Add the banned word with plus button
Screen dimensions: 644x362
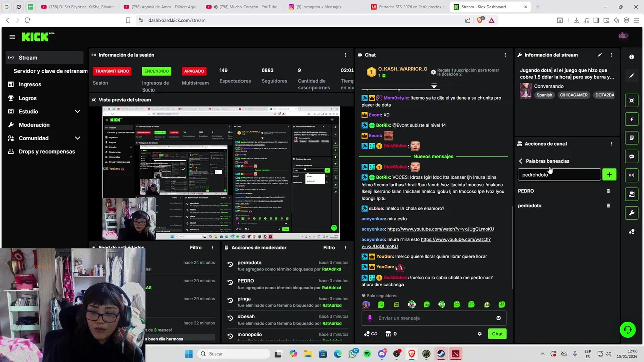tap(609, 174)
